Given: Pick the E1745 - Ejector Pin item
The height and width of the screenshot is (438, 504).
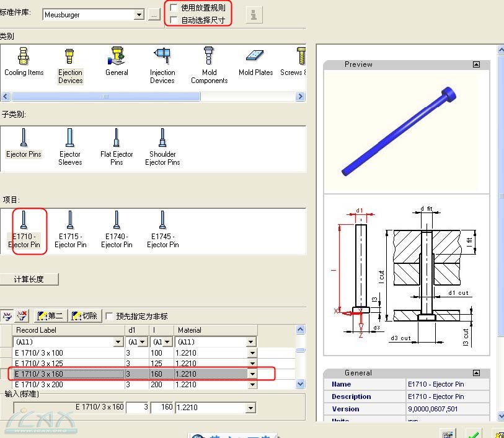Looking at the screenshot, I should pyautogui.click(x=162, y=229).
